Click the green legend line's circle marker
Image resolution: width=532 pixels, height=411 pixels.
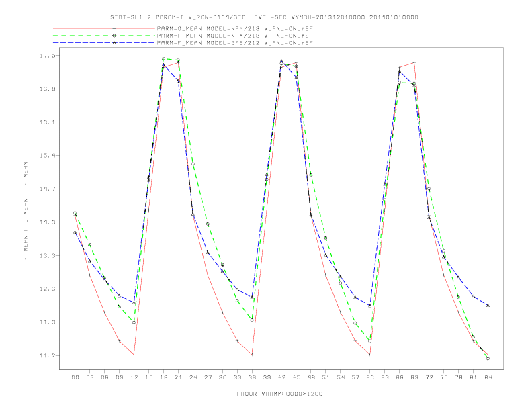114,36
